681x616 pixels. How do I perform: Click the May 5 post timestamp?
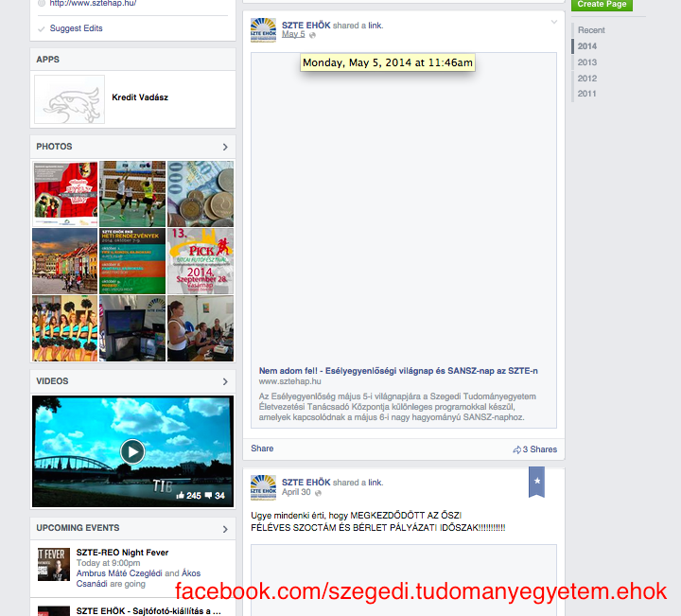click(293, 34)
